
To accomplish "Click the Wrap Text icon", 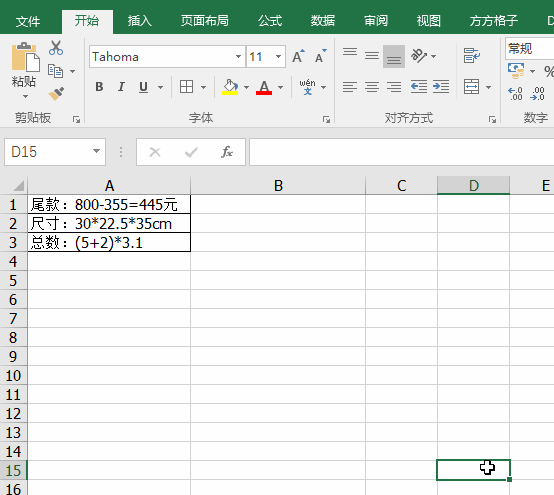I will (472, 56).
